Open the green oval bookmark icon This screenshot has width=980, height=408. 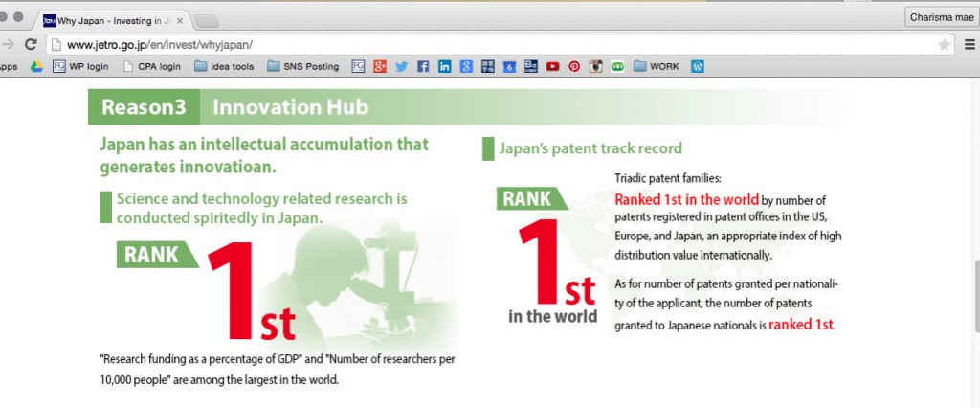tap(617, 66)
